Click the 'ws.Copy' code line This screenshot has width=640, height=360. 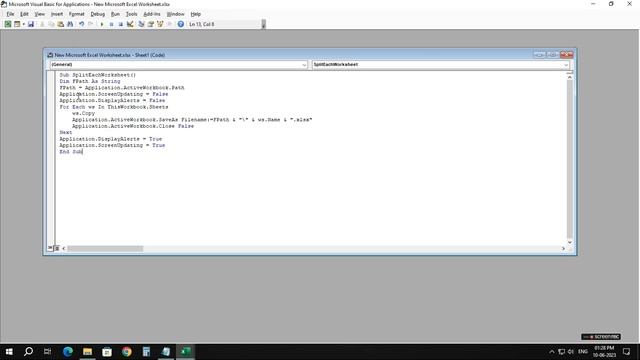pyautogui.click(x=83, y=113)
